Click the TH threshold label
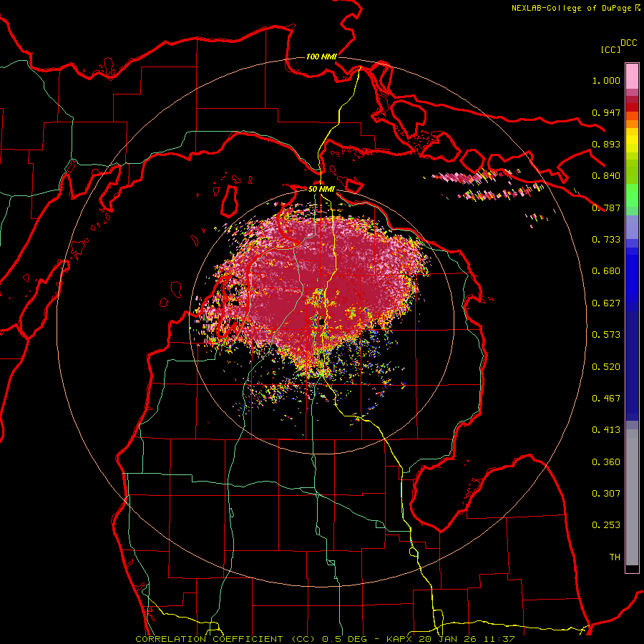 615,557
